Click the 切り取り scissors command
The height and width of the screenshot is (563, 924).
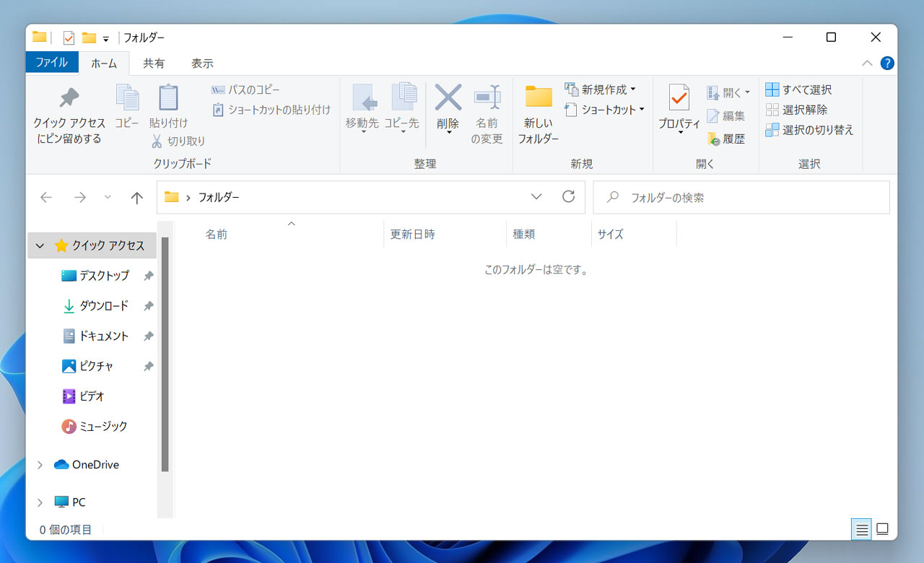pos(178,141)
